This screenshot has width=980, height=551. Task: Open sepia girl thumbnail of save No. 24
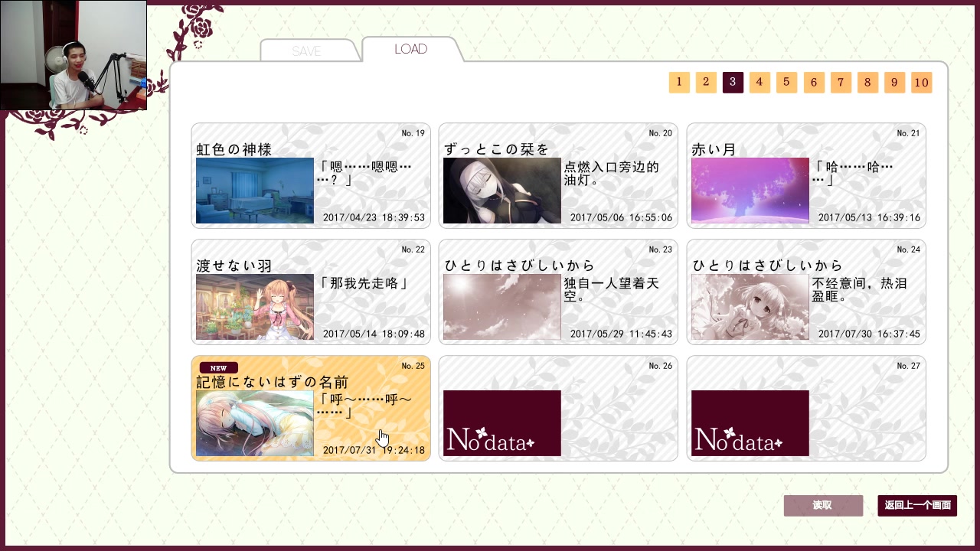tap(750, 307)
